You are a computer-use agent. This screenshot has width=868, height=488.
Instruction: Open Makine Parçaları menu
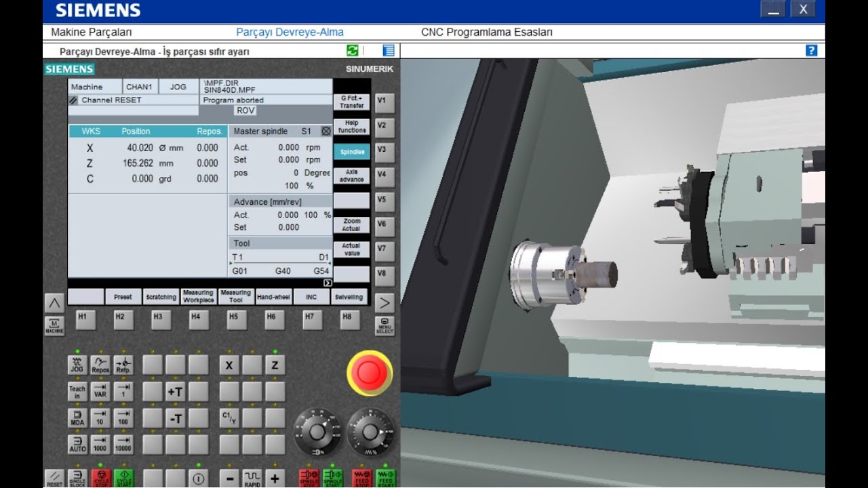click(92, 32)
